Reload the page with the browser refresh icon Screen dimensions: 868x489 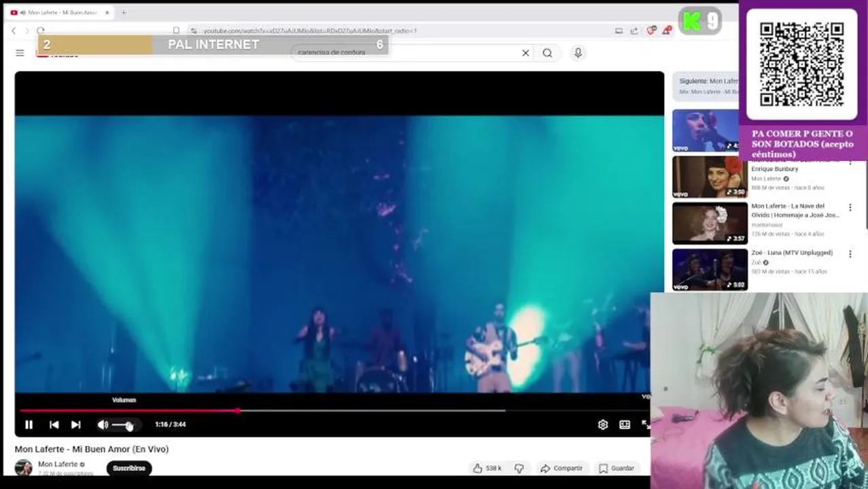pos(40,31)
